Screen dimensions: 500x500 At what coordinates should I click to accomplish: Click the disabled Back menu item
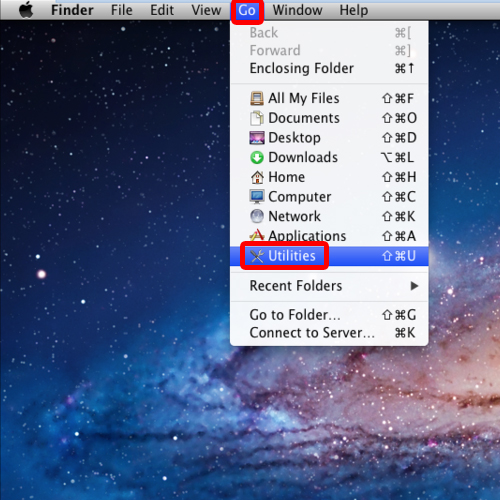329,33
